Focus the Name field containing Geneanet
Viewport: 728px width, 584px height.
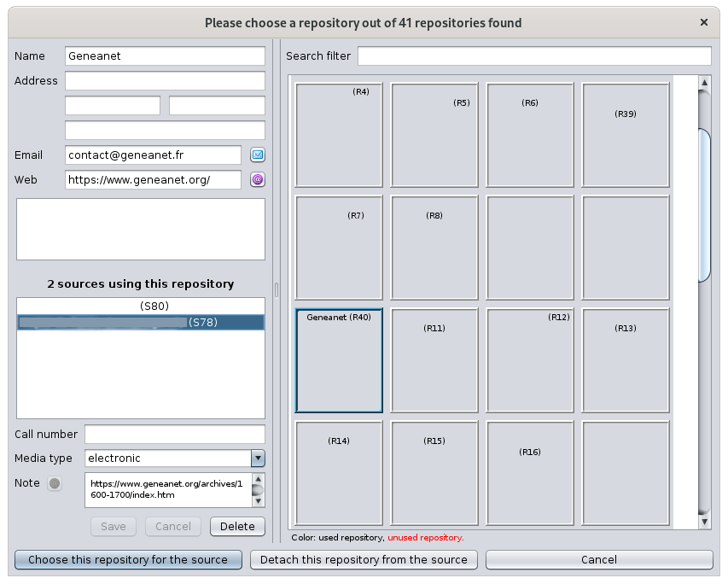pos(165,55)
